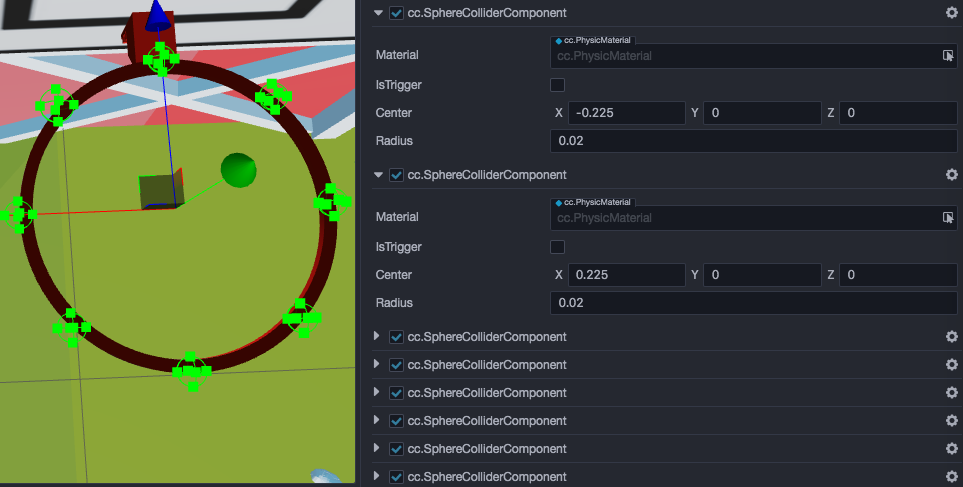The height and width of the screenshot is (487, 963).
Task: Select rightmost green collider gizmo on ring
Action: 333,201
